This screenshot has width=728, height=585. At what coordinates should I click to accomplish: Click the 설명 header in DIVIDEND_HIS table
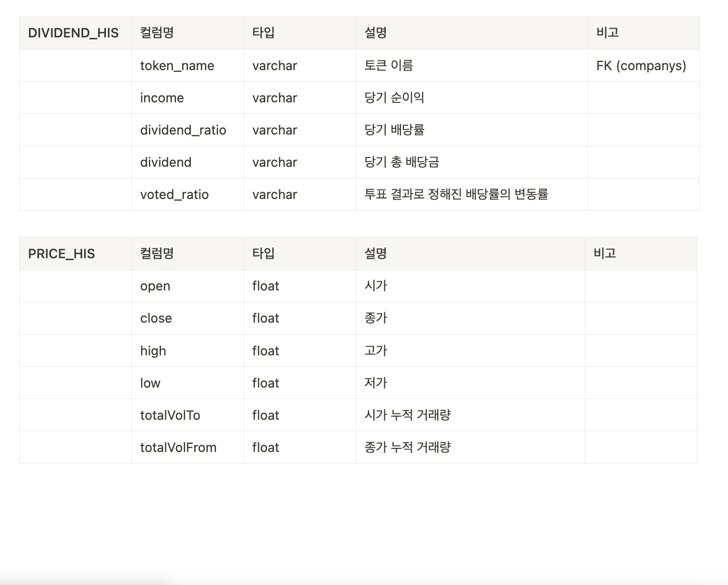click(x=471, y=33)
